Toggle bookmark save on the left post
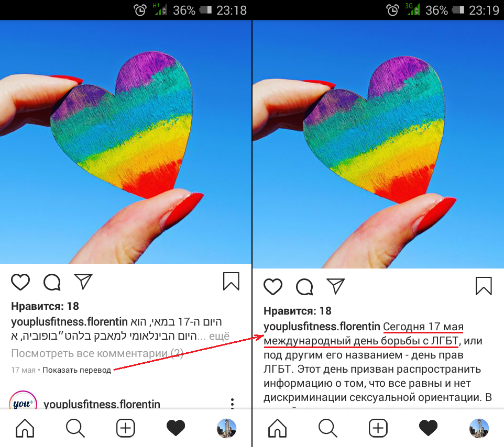Viewport: 504px width, 447px height. coord(231,281)
